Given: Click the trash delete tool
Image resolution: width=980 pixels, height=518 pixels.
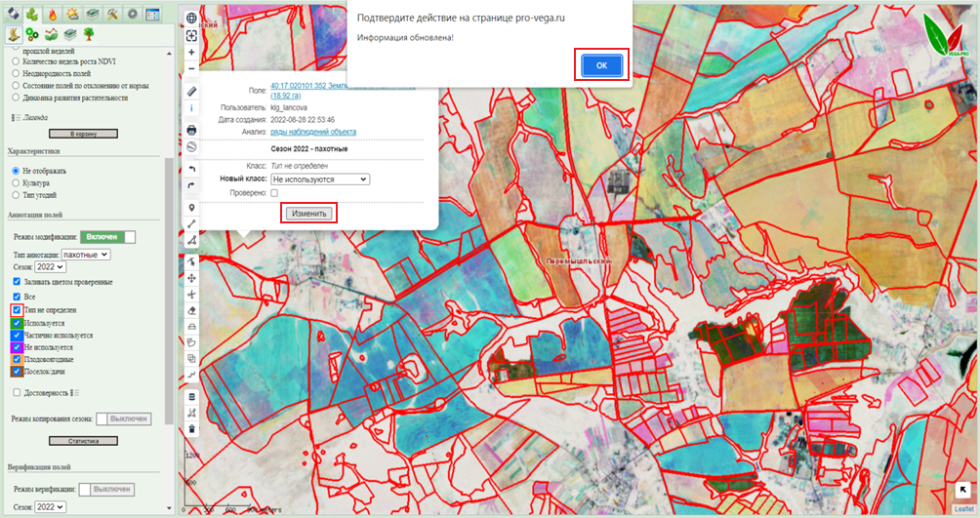Looking at the screenshot, I should tap(191, 429).
